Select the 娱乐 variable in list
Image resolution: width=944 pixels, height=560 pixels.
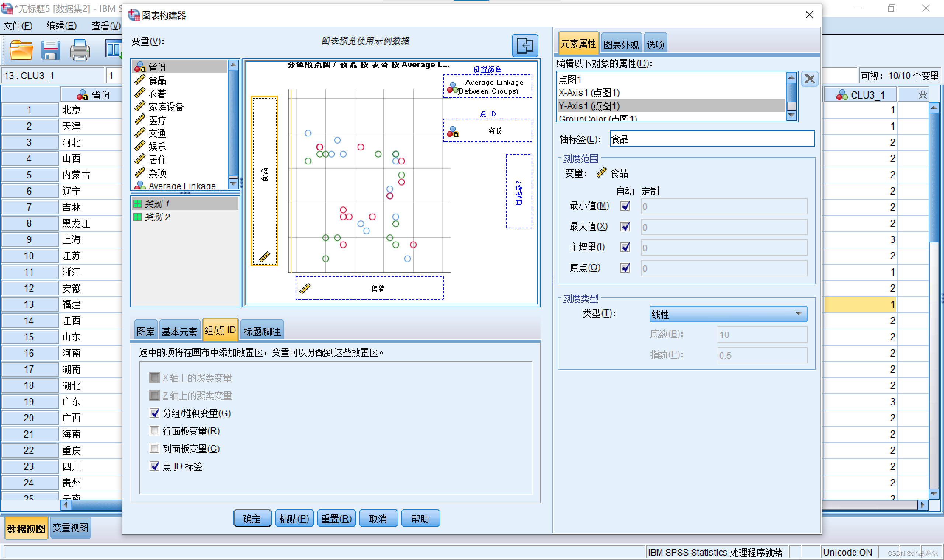[x=180, y=146]
